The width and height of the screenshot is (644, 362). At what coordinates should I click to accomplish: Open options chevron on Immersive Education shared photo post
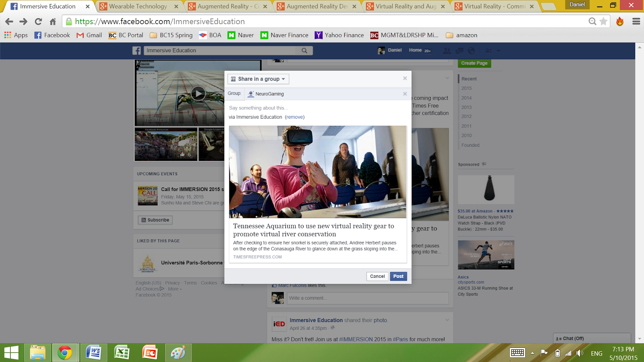coord(447,320)
